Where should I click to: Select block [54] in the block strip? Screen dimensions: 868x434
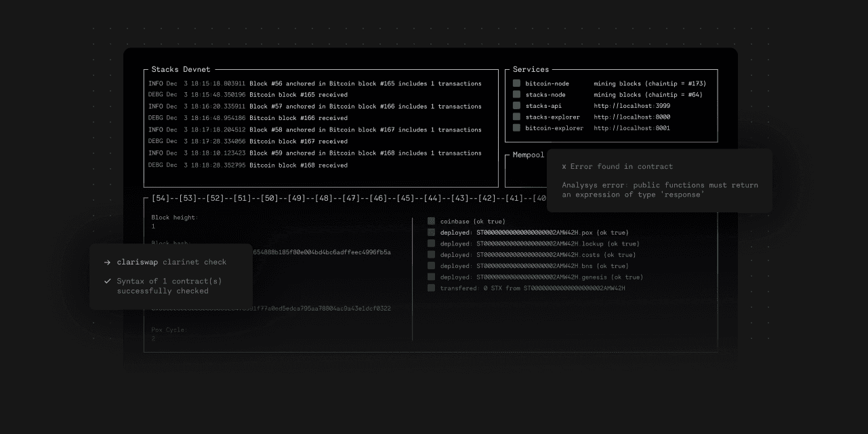coord(161,198)
